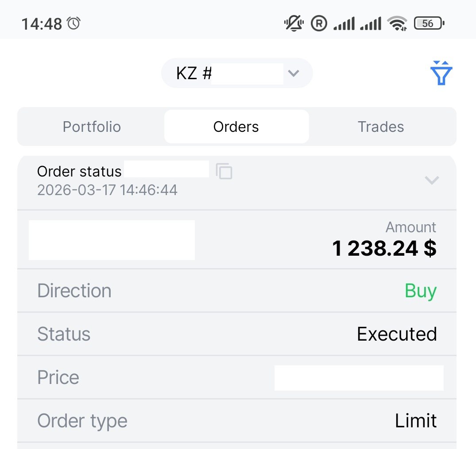
Task: Tap the Executed status value
Action: tap(397, 334)
